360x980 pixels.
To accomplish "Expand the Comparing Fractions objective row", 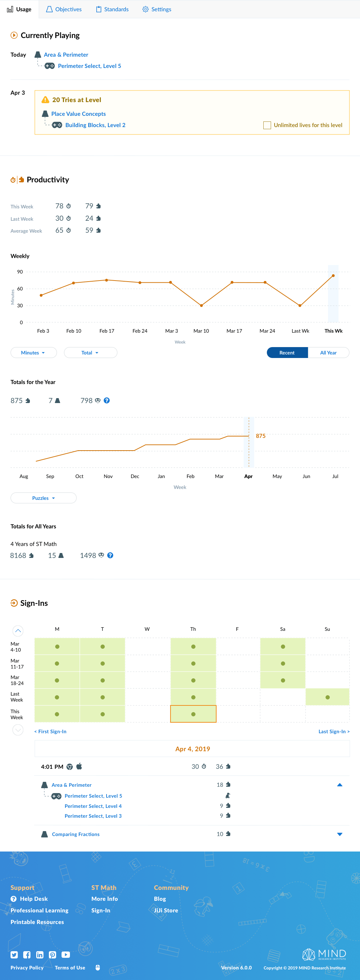I will click(340, 834).
